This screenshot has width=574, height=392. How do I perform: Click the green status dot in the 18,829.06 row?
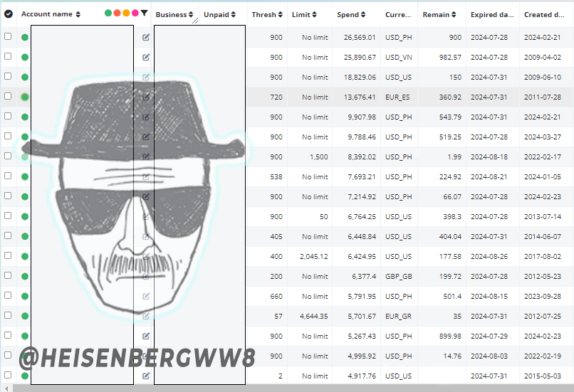coord(25,77)
